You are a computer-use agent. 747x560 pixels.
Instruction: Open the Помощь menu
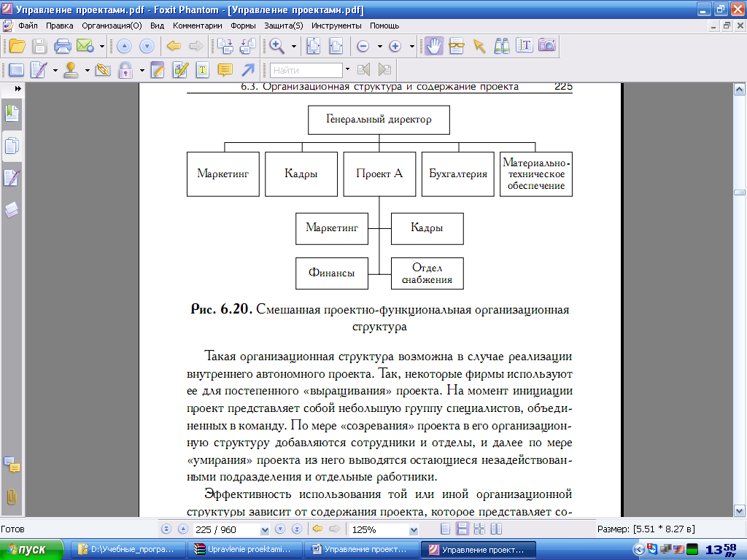click(384, 26)
